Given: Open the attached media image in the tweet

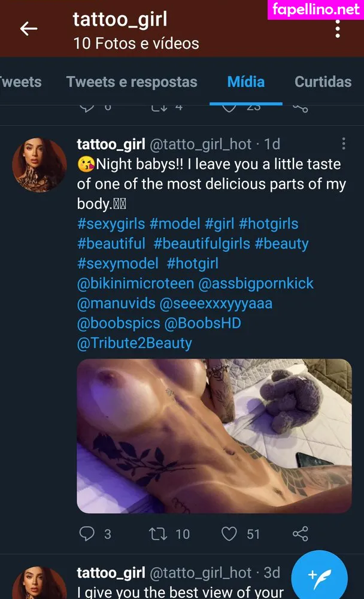Looking at the screenshot, I should pos(214,435).
